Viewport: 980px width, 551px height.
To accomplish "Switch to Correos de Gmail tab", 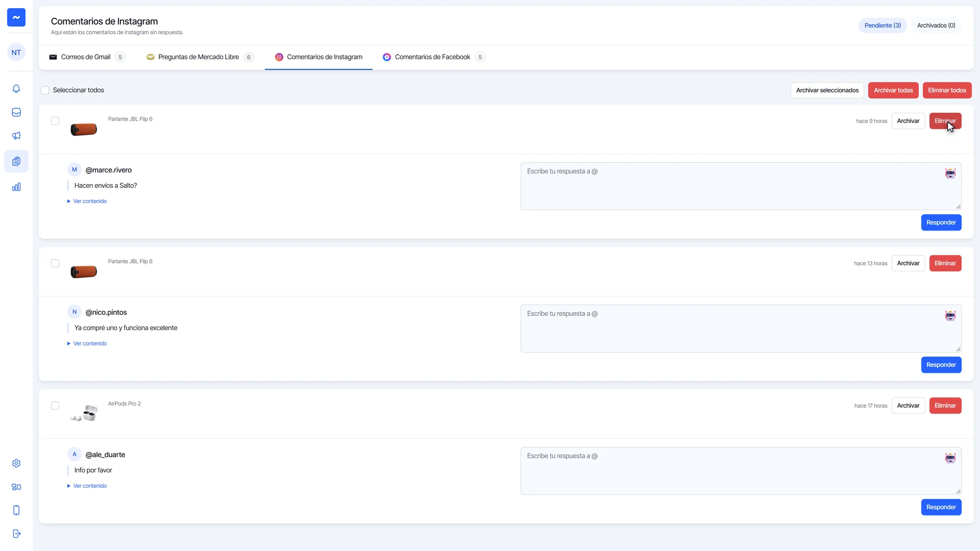I will [x=87, y=57].
